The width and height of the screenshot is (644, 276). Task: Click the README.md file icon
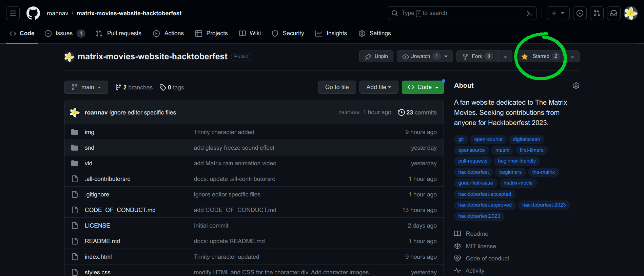point(75,241)
